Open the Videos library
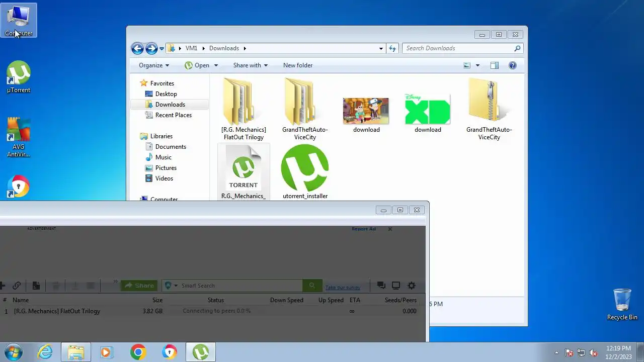644x362 pixels. tap(164, 178)
